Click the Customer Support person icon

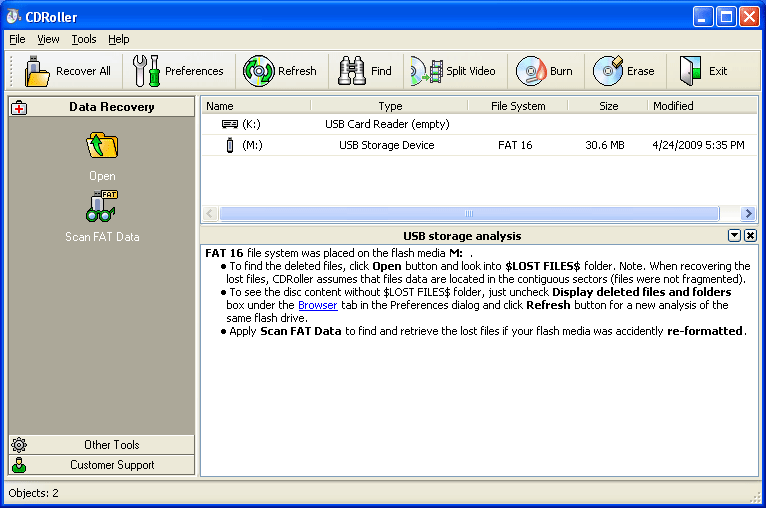click(19, 465)
